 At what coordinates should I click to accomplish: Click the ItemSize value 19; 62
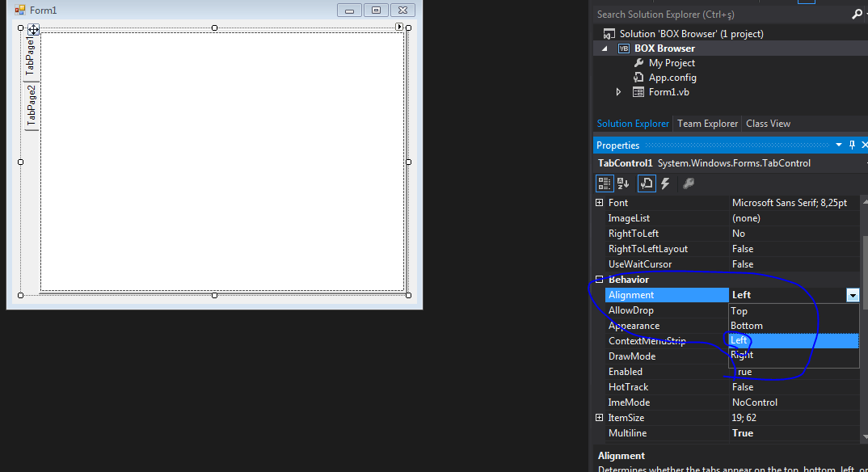pos(744,418)
